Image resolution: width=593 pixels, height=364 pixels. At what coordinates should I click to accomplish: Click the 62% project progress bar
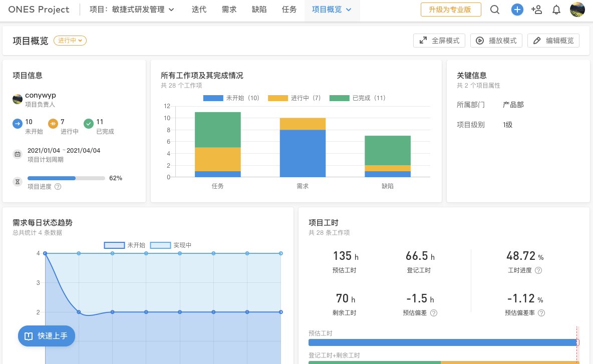point(66,178)
